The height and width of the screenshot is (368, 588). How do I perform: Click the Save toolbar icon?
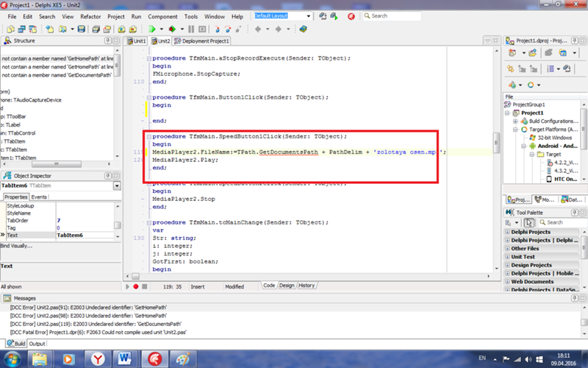[x=81, y=29]
